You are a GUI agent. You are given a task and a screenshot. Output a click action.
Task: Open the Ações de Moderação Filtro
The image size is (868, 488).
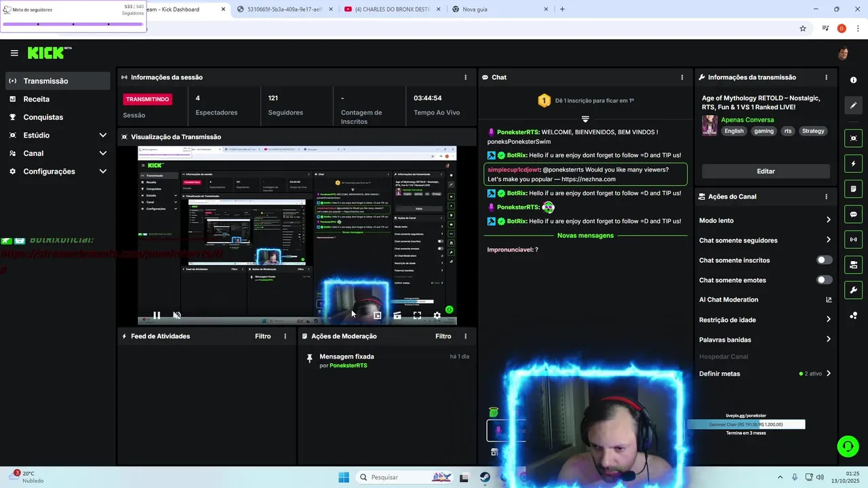point(443,336)
